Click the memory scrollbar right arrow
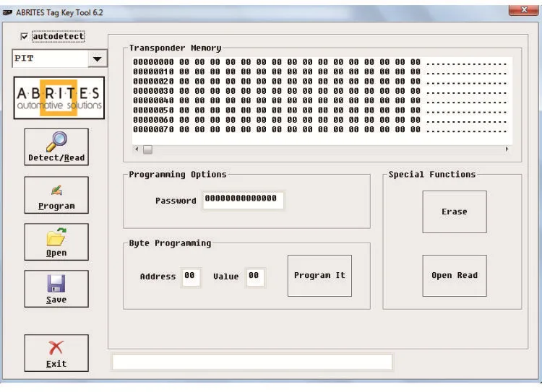542x392 pixels. 507,149
